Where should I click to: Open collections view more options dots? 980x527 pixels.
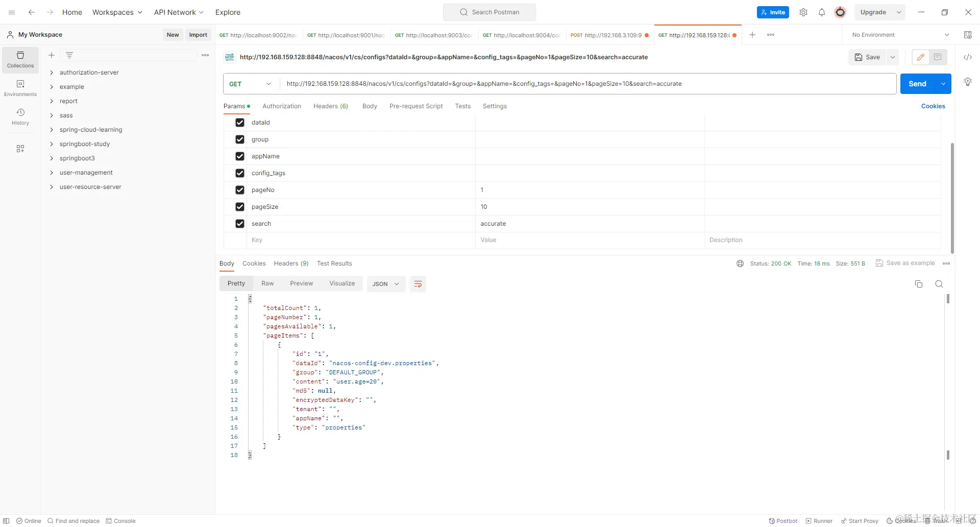[205, 55]
